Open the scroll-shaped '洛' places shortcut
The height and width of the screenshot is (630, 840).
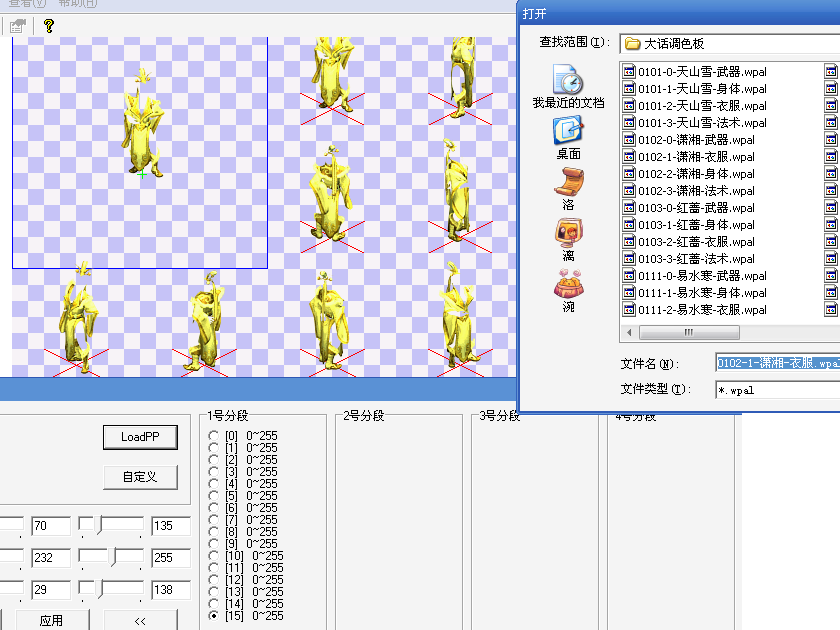pyautogui.click(x=568, y=189)
